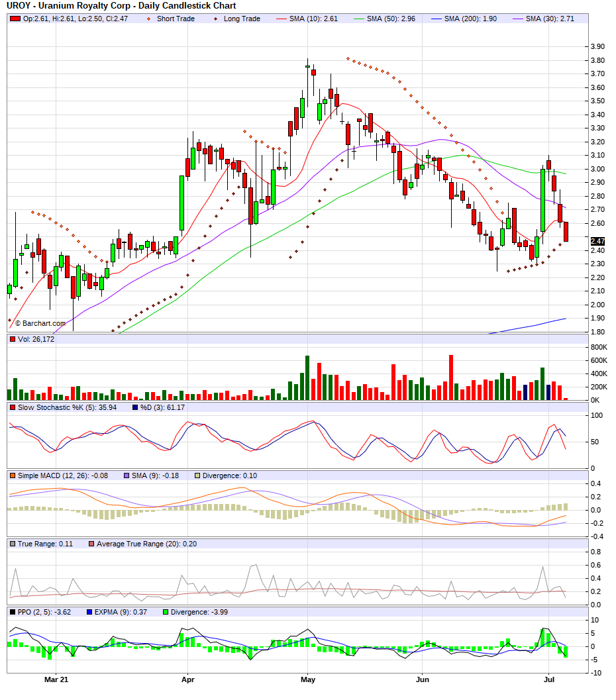Click the 3.00 price axis label
This screenshot has width=616, height=700.
pyautogui.click(x=597, y=169)
